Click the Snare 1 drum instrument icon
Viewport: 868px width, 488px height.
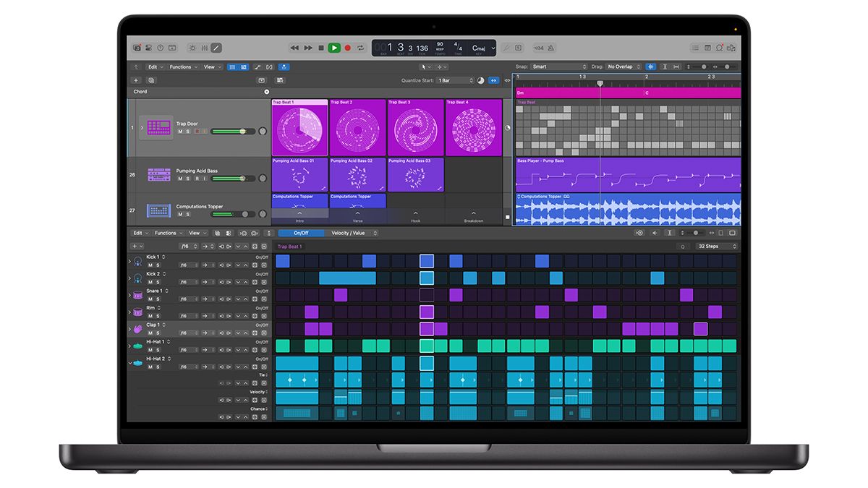point(138,295)
